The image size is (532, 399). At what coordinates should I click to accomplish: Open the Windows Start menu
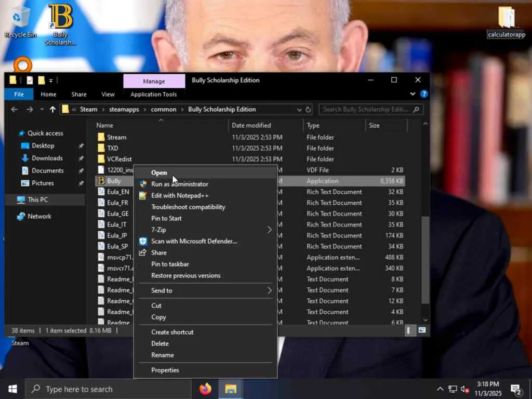coord(12,389)
